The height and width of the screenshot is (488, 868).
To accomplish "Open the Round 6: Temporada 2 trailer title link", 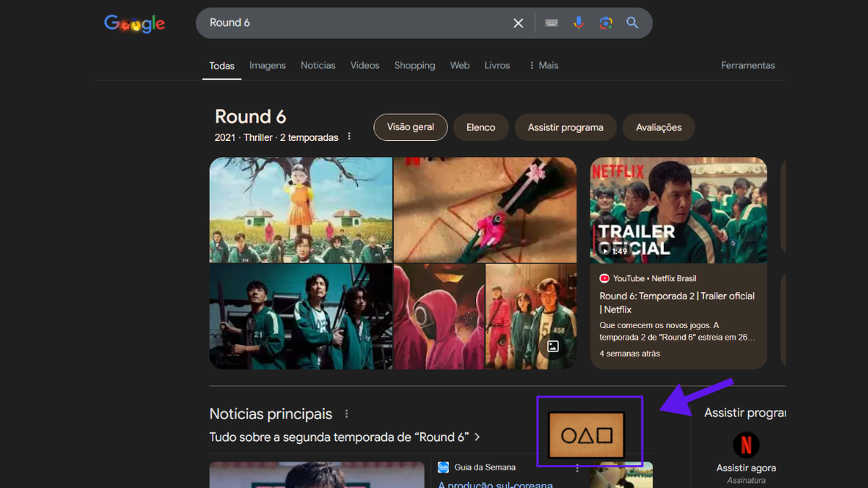I will tap(677, 302).
